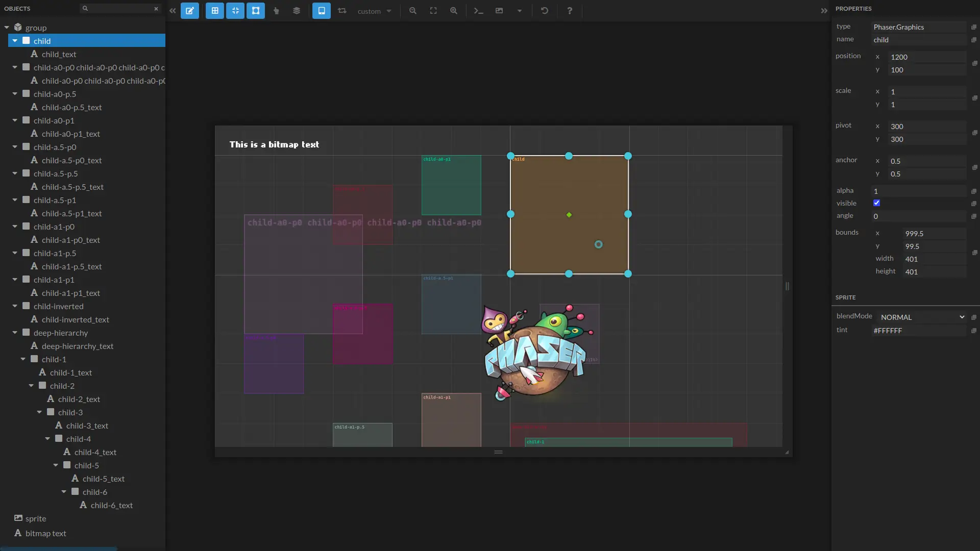This screenshot has width=980, height=551.
Task: Click the undo reset arrow icon
Action: pyautogui.click(x=545, y=11)
